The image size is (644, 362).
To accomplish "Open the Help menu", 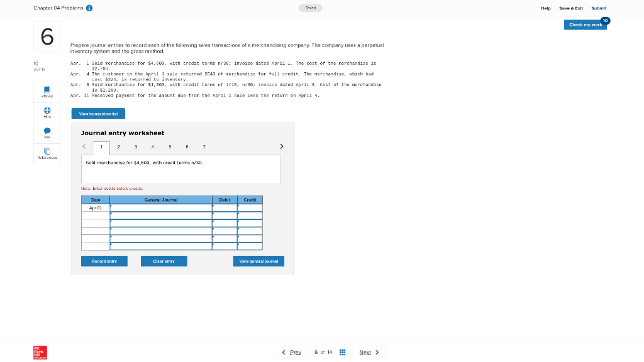I will click(546, 8).
